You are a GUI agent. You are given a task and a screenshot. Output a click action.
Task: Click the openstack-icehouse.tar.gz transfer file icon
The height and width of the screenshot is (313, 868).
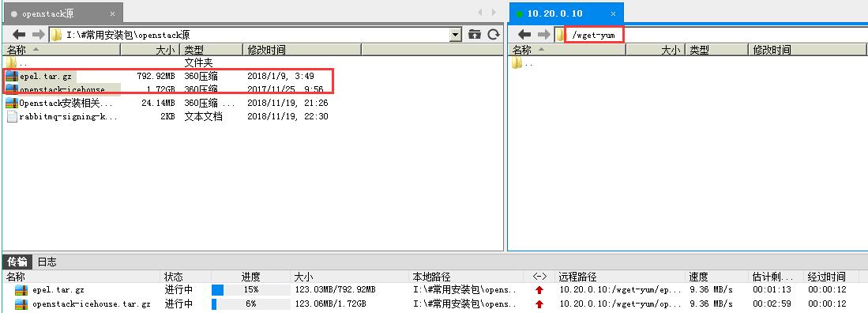[x=21, y=304]
